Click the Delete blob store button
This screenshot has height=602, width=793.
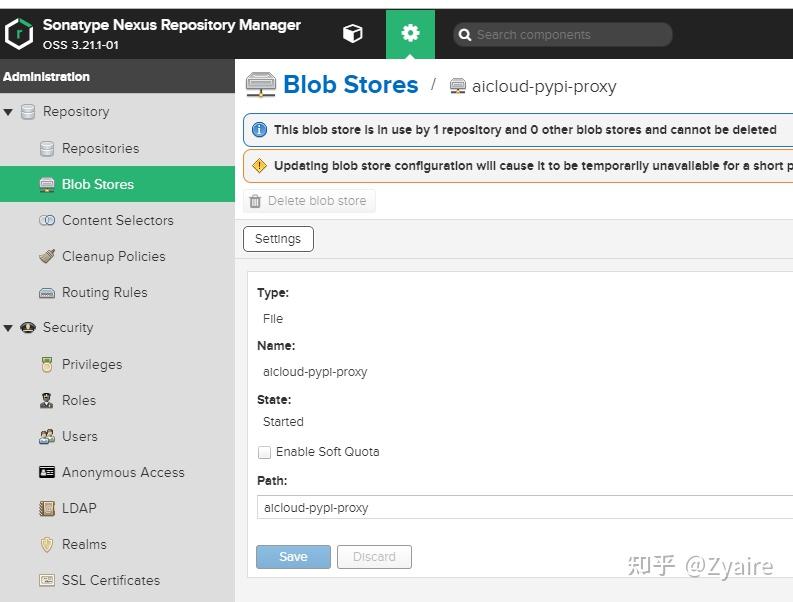coord(310,201)
